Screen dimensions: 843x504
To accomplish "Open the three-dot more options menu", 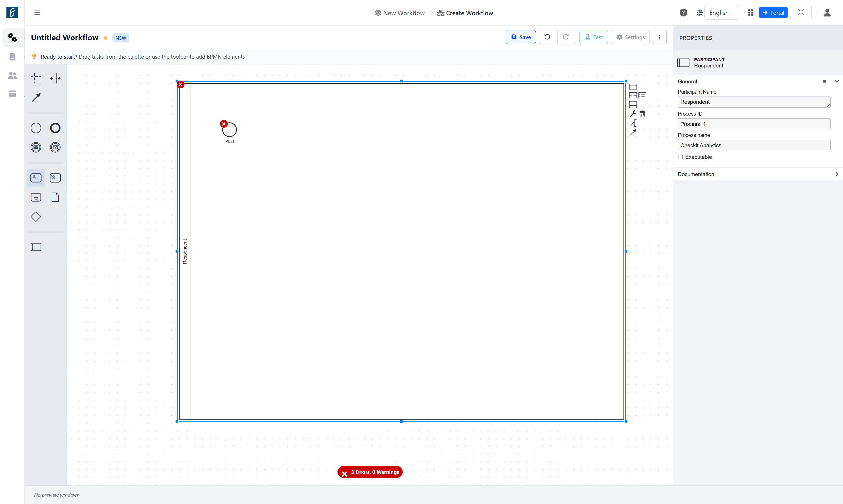I will pyautogui.click(x=660, y=37).
